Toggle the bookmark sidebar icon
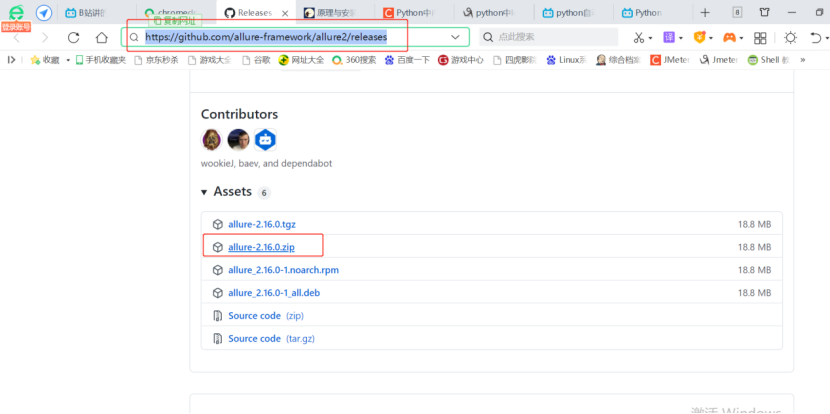 [11, 60]
